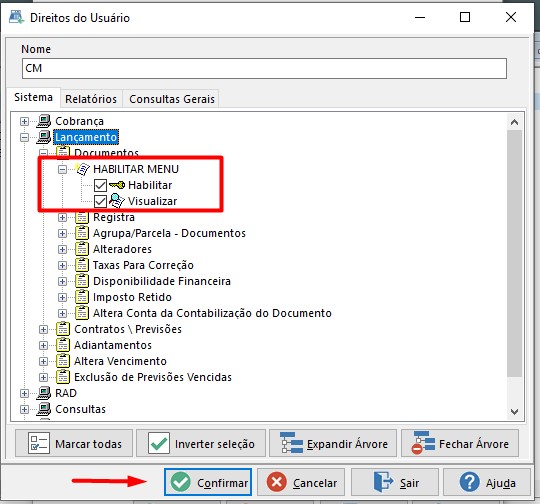Image resolution: width=540 pixels, height=504 pixels.
Task: Expand the RAD node
Action: 24,393
